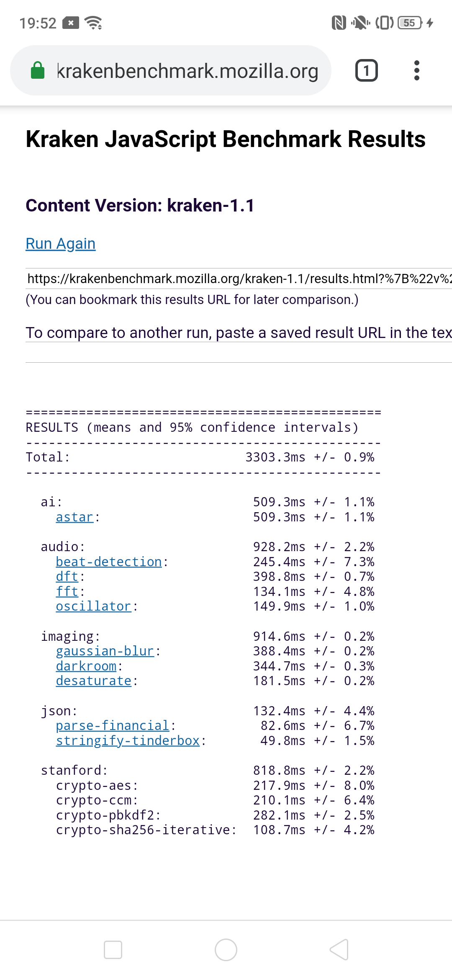
Task: Open the parse-financial test link
Action: click(x=113, y=725)
